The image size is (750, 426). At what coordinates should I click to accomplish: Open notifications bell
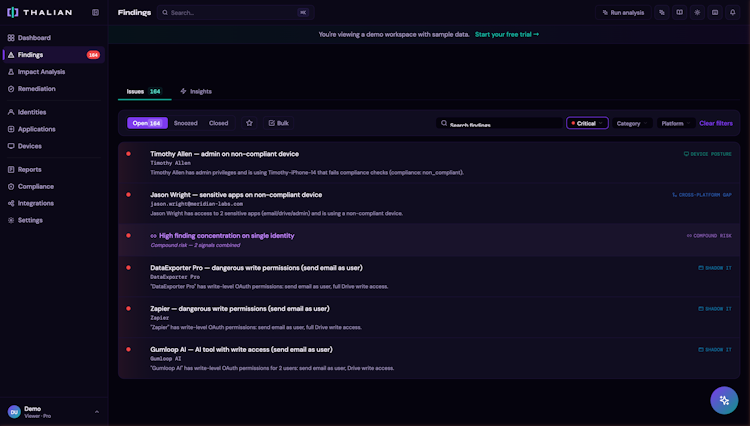pyautogui.click(x=733, y=12)
